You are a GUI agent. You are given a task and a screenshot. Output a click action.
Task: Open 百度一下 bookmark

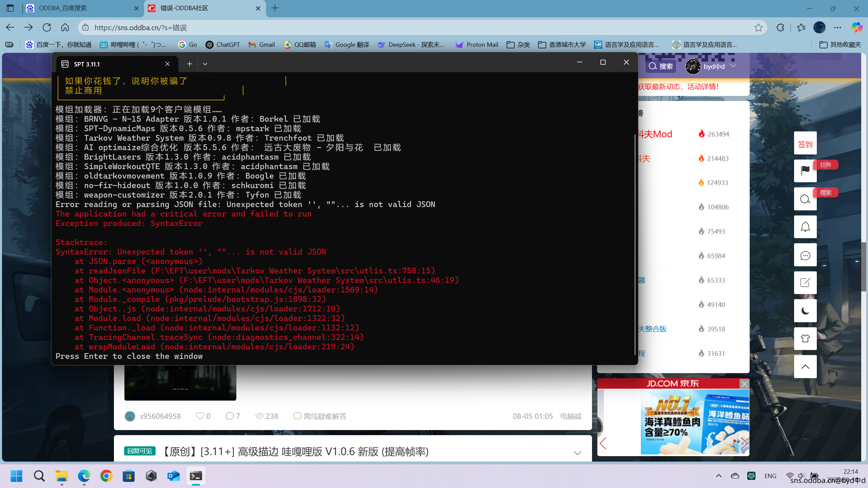click(59, 44)
